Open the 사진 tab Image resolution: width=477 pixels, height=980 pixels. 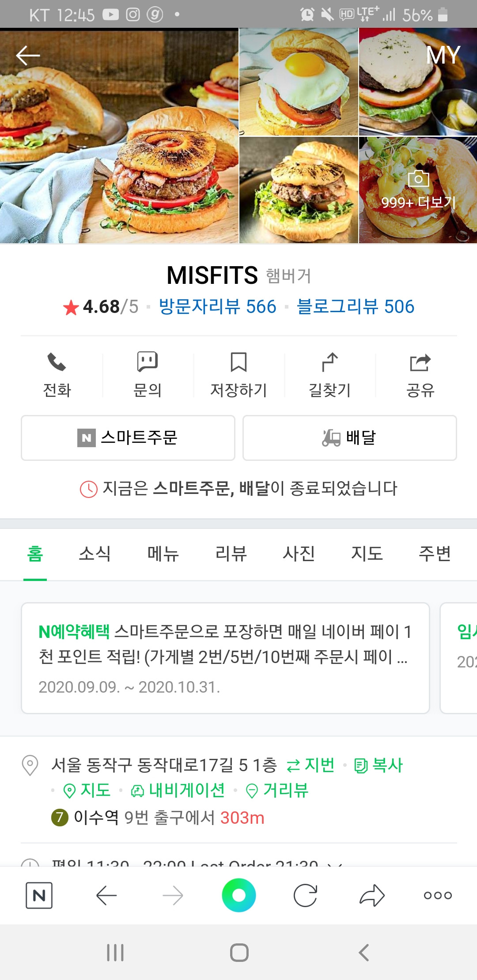(x=299, y=554)
